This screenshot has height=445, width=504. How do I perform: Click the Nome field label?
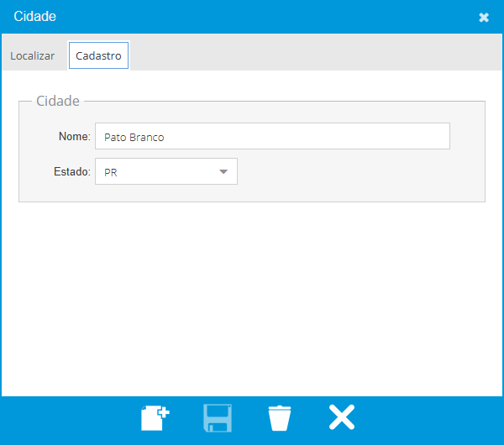pyautogui.click(x=74, y=137)
